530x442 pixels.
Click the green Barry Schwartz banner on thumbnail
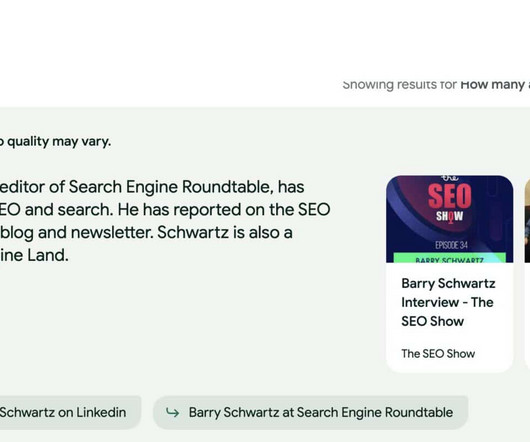450,258
